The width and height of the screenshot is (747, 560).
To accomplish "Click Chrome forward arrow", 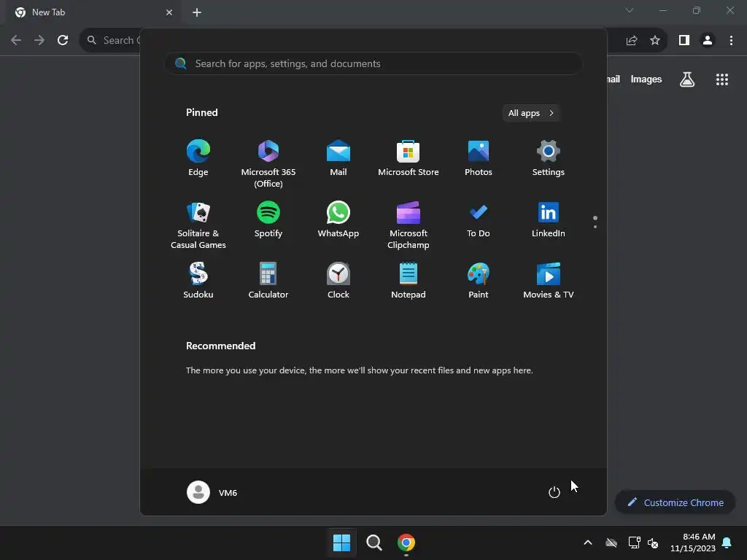I will tap(39, 41).
